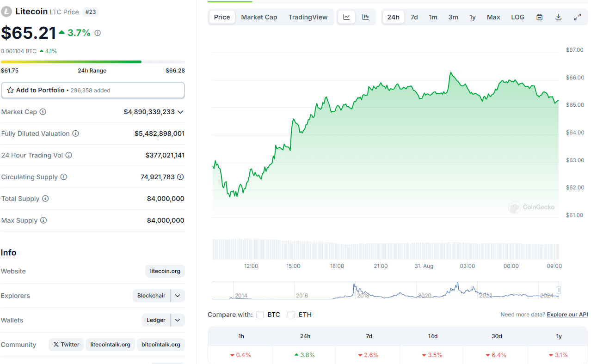Click the $66.28 range high value
Viewport: 591px width, 364px height.
pos(175,71)
